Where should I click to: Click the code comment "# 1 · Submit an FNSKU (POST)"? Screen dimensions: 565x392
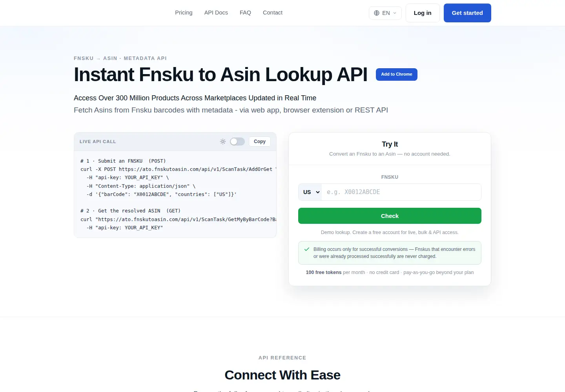click(x=123, y=161)
